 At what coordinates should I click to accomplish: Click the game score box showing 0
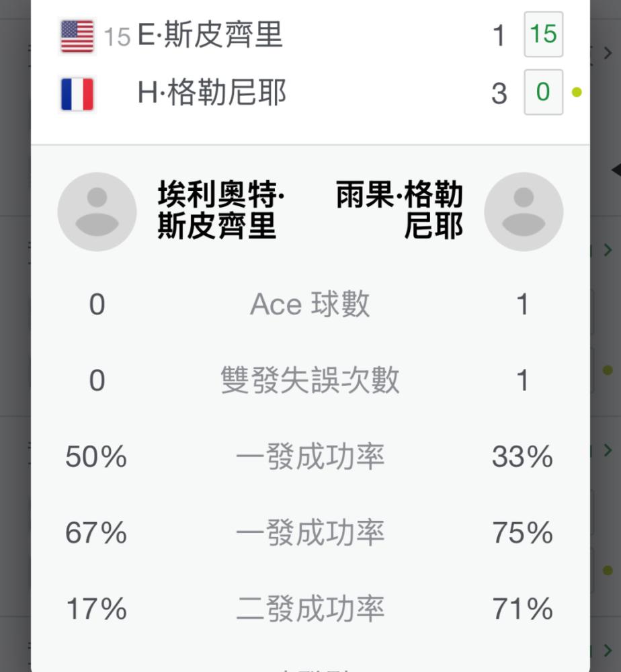click(544, 92)
